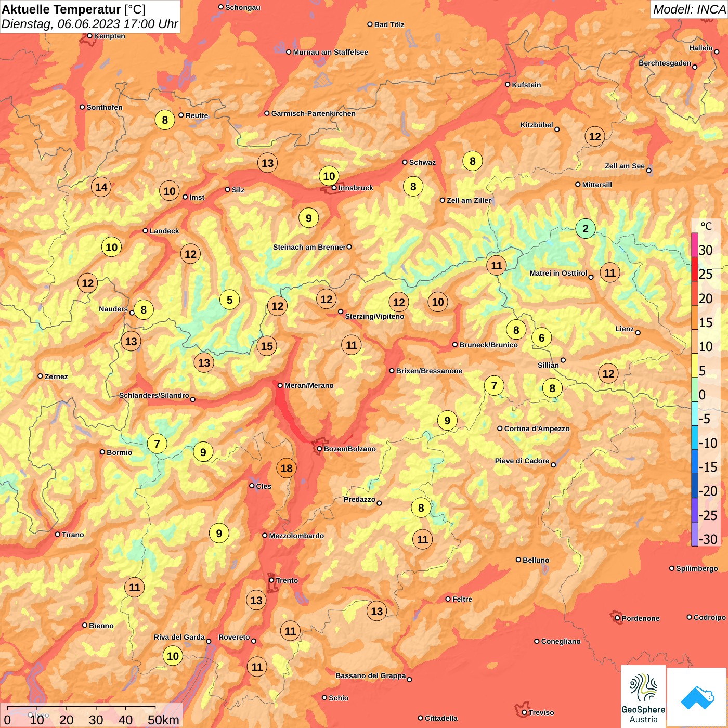Screen dimensions: 728x728
Task: Click the Kufstein city label
Action: (526, 85)
